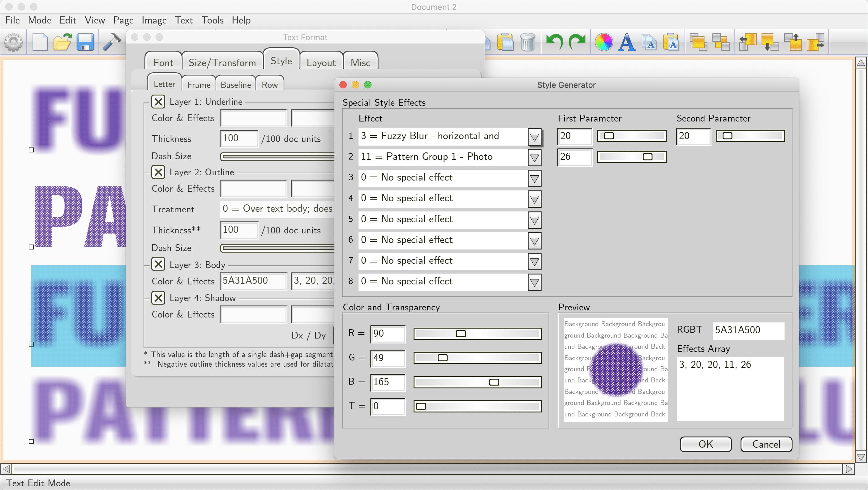
Task: Click the down-arrow arrange icon in the toolbar
Action: click(770, 42)
